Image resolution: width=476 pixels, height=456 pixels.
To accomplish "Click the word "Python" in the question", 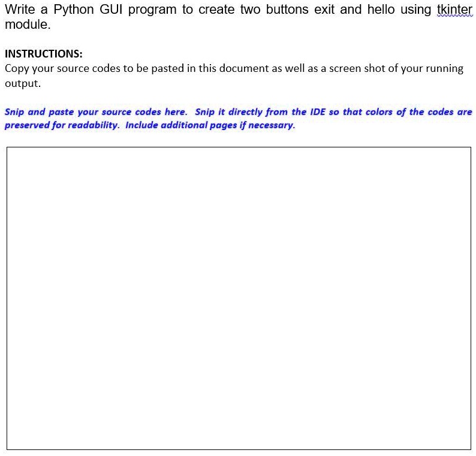I will [74, 10].
